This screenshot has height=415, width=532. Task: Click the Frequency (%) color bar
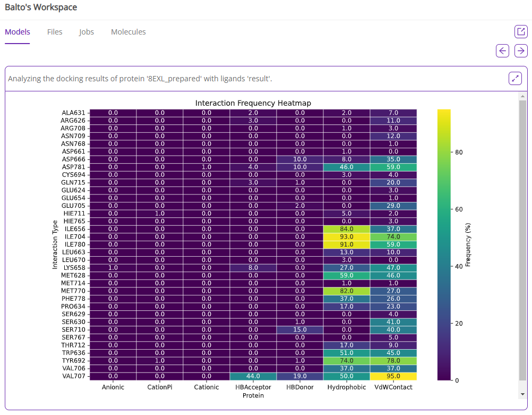pyautogui.click(x=444, y=244)
